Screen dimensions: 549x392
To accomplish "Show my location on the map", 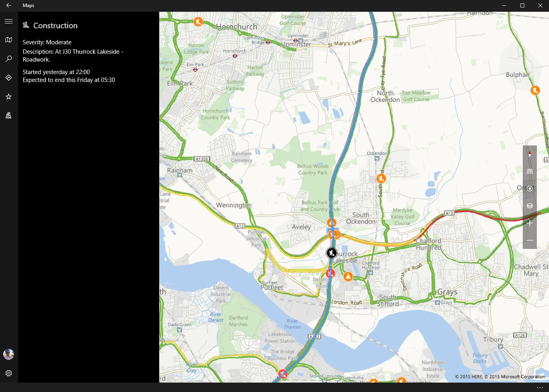I will tap(530, 189).
